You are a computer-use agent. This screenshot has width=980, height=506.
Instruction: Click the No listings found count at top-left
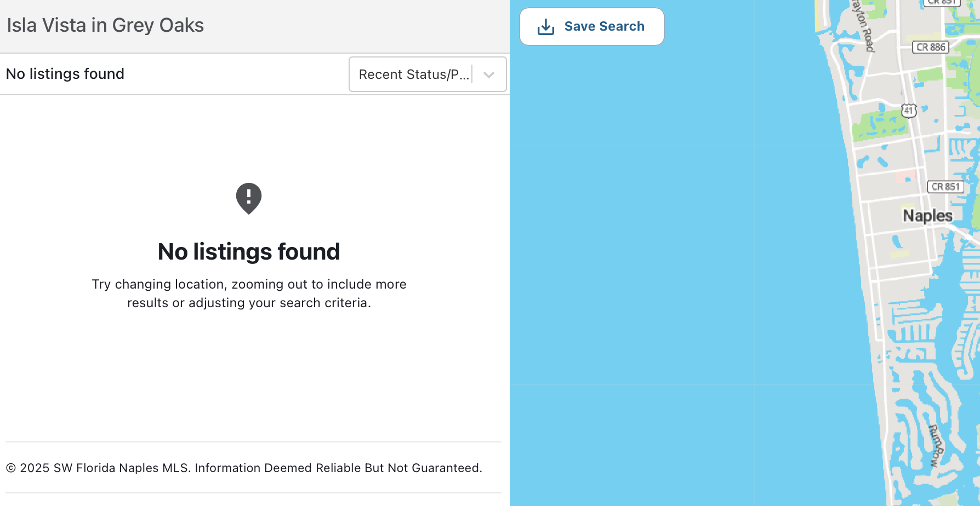pyautogui.click(x=65, y=74)
